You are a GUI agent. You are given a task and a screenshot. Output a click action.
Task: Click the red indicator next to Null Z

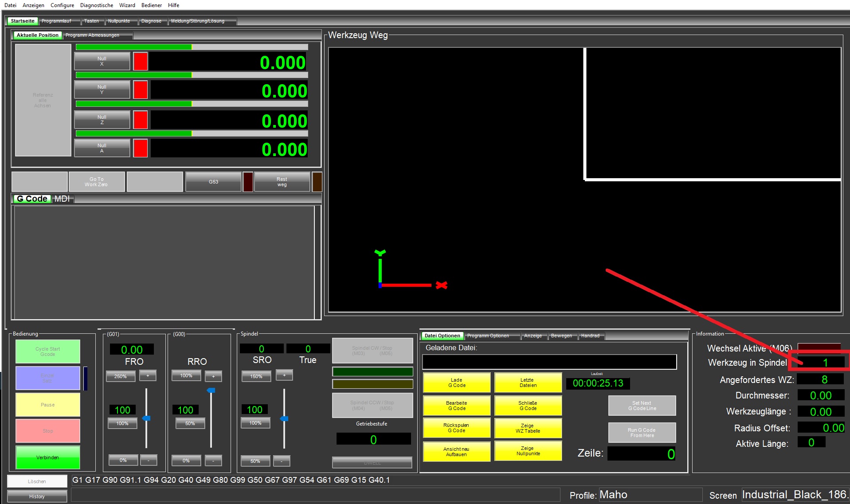pyautogui.click(x=140, y=120)
